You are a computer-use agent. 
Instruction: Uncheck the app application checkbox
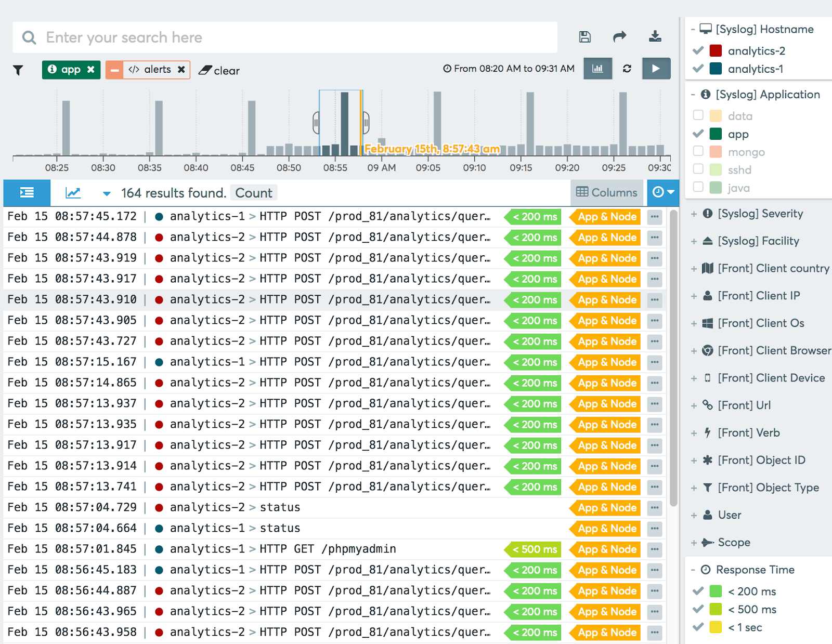click(x=698, y=134)
